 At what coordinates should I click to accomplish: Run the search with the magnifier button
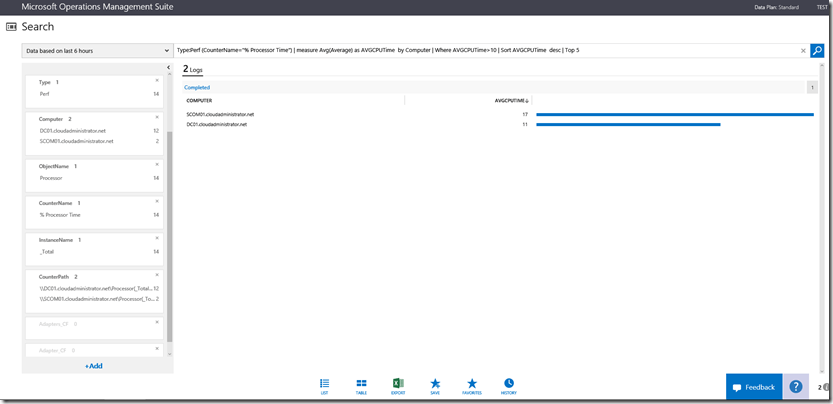click(817, 50)
